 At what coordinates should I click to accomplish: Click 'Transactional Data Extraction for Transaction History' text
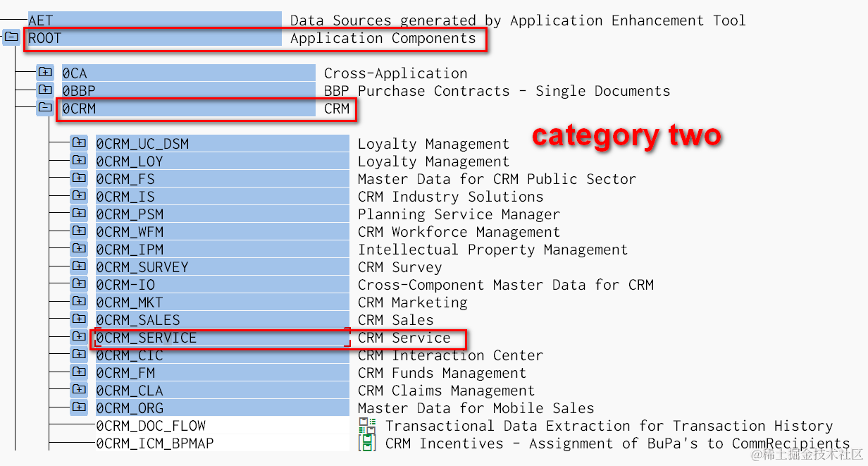[x=609, y=426]
